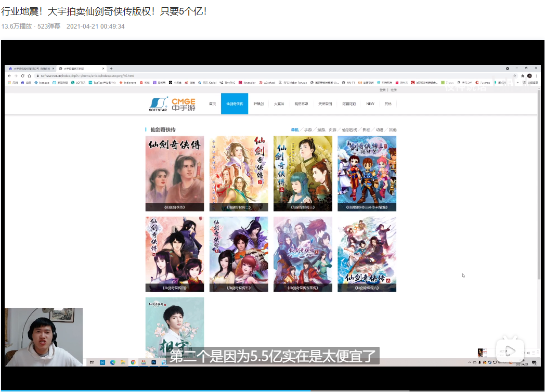
Task: Go to 首页 in site navigation
Action: pos(212,104)
